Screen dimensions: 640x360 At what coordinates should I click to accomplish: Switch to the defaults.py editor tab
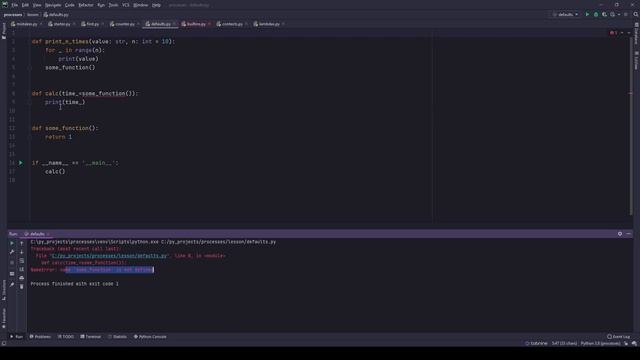160,24
